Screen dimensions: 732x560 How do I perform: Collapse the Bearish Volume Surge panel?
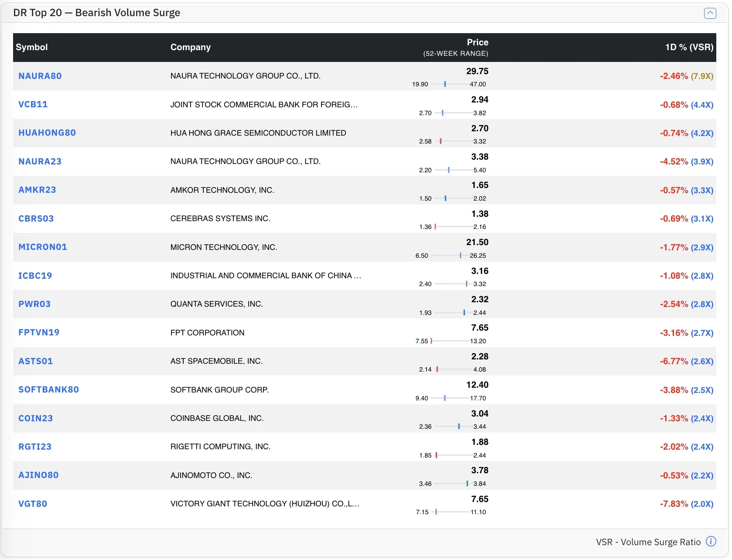coord(710,13)
